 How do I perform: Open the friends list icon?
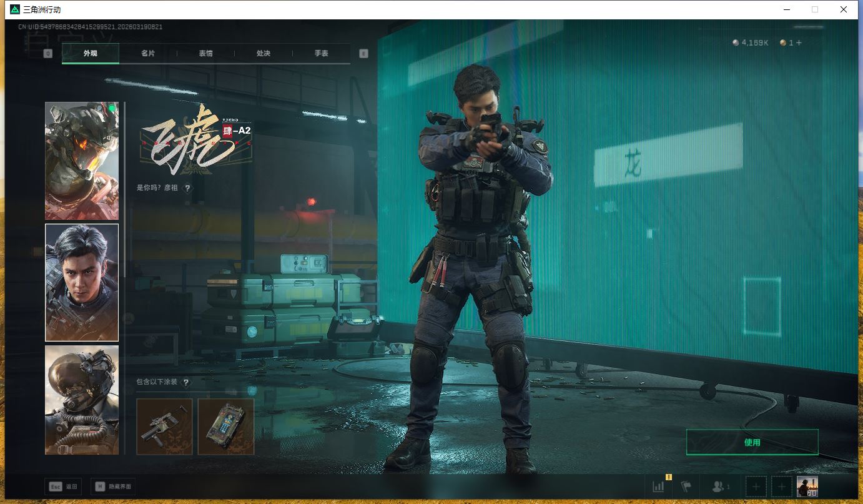721,487
